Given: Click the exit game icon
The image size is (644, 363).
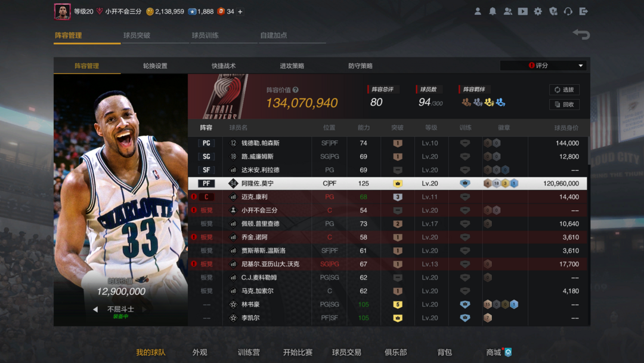Looking at the screenshot, I should 583,11.
